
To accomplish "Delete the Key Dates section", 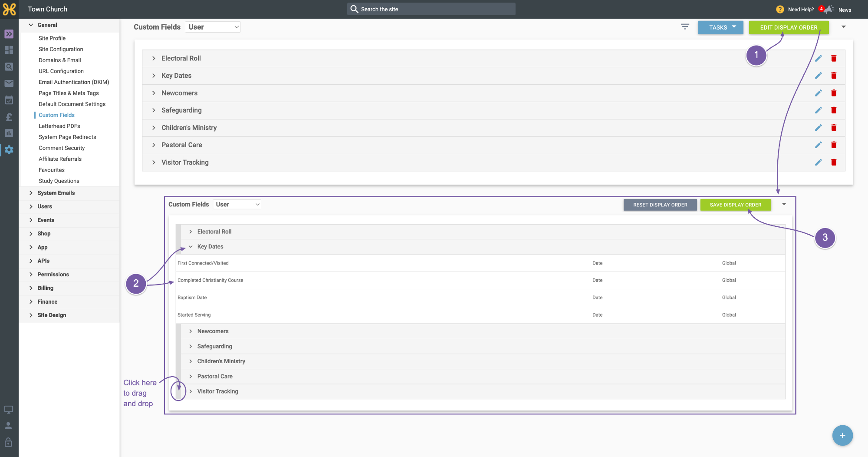I will (834, 76).
